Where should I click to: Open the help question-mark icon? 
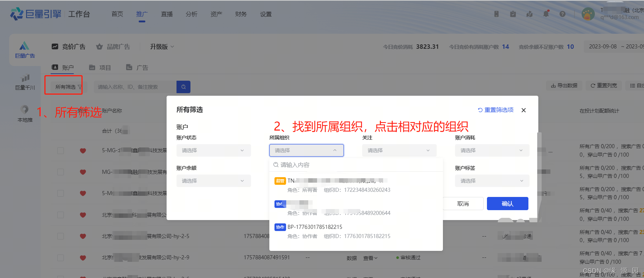563,14
